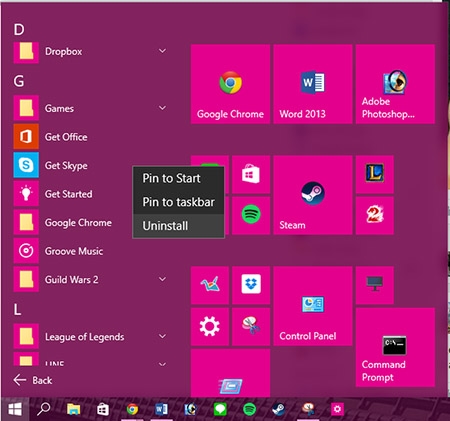Open File Explorer from the taskbar
Image resolution: width=450 pixels, height=421 pixels.
pyautogui.click(x=73, y=409)
